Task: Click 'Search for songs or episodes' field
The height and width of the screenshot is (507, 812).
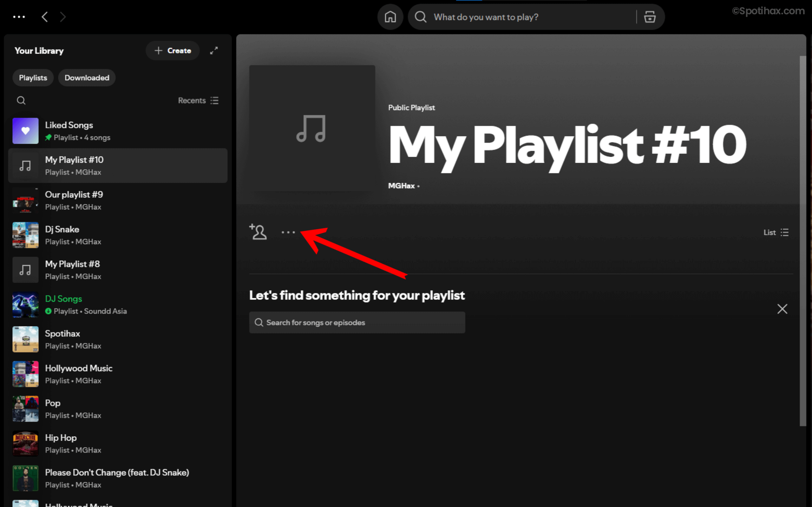Action: pyautogui.click(x=357, y=323)
